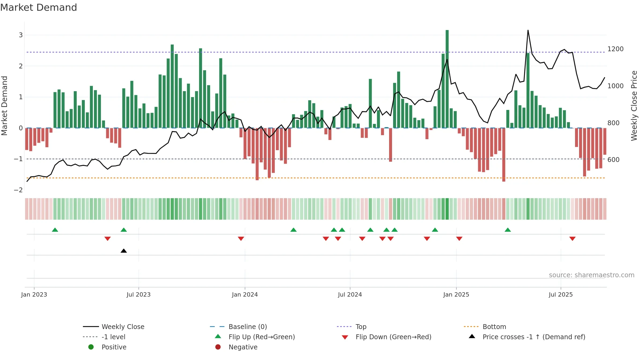This screenshot has width=644, height=362.
Task: Click the Jan 2024 axis label
Action: point(245,295)
